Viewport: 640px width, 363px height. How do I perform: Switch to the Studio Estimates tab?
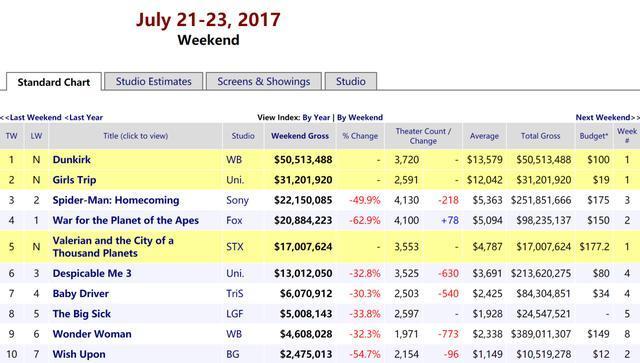(153, 81)
